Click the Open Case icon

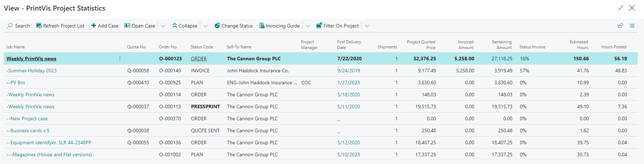click(x=127, y=26)
